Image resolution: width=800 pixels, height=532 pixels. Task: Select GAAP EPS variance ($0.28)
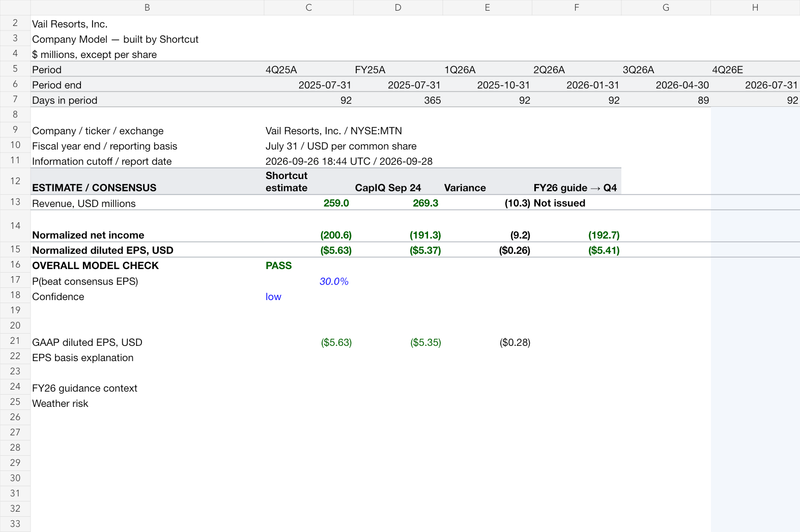(487, 342)
